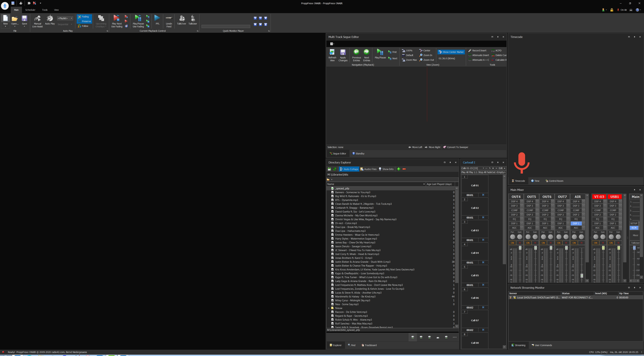Click Apply Changes in Segue Editor

[x=343, y=55]
